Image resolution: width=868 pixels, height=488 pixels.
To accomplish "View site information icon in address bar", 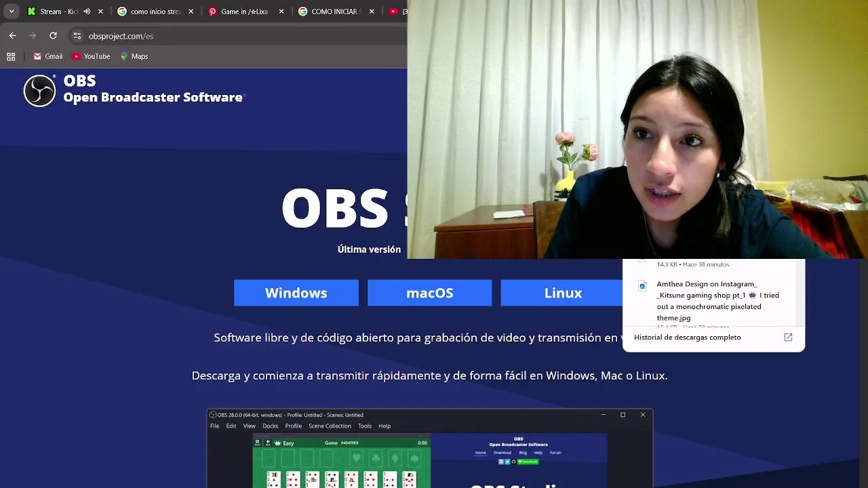I will 77,36.
